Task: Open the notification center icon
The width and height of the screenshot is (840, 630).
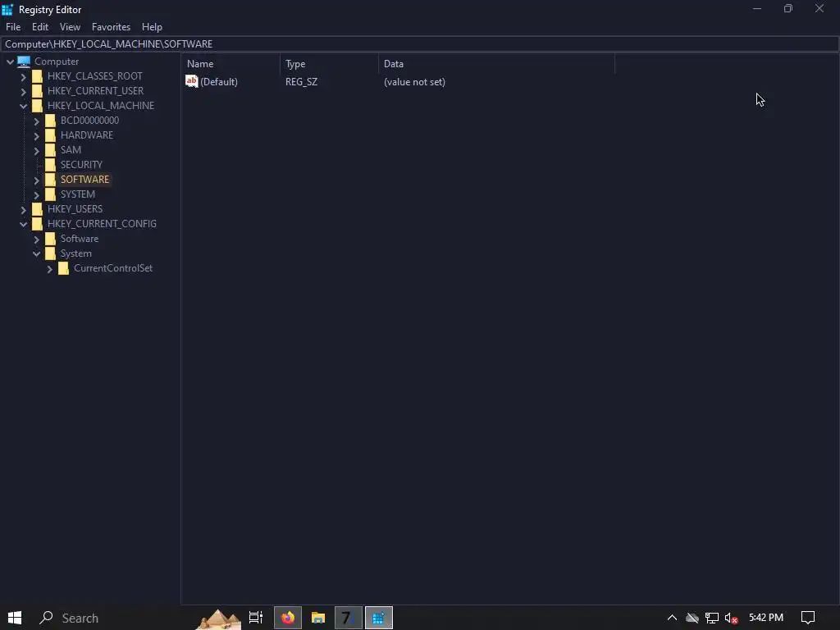Action: (x=808, y=618)
